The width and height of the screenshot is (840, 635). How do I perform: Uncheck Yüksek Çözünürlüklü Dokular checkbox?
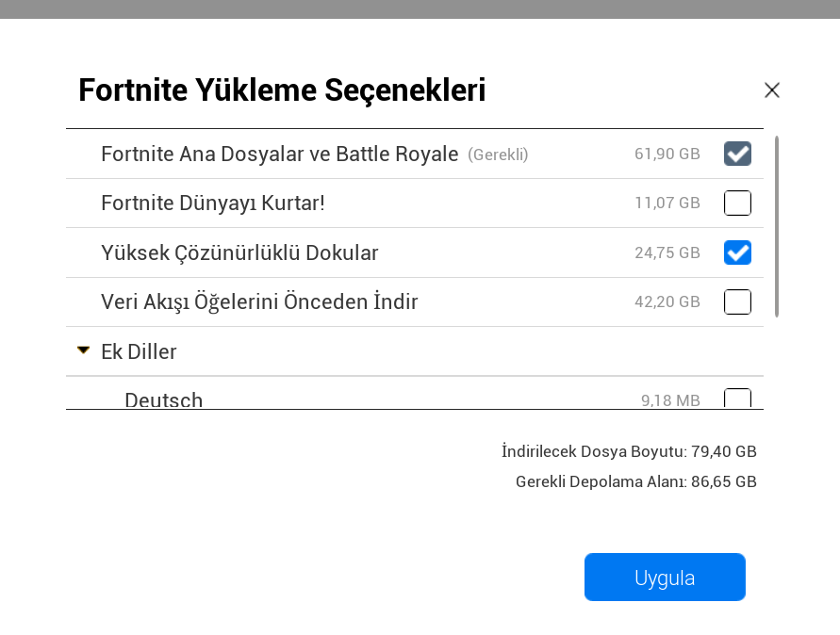pos(737,252)
